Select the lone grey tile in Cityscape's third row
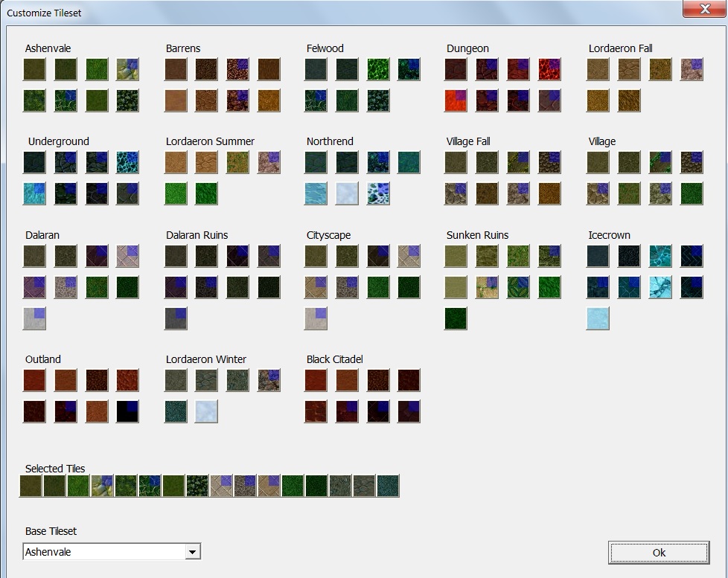Image resolution: width=728 pixels, height=578 pixels. coord(316,318)
